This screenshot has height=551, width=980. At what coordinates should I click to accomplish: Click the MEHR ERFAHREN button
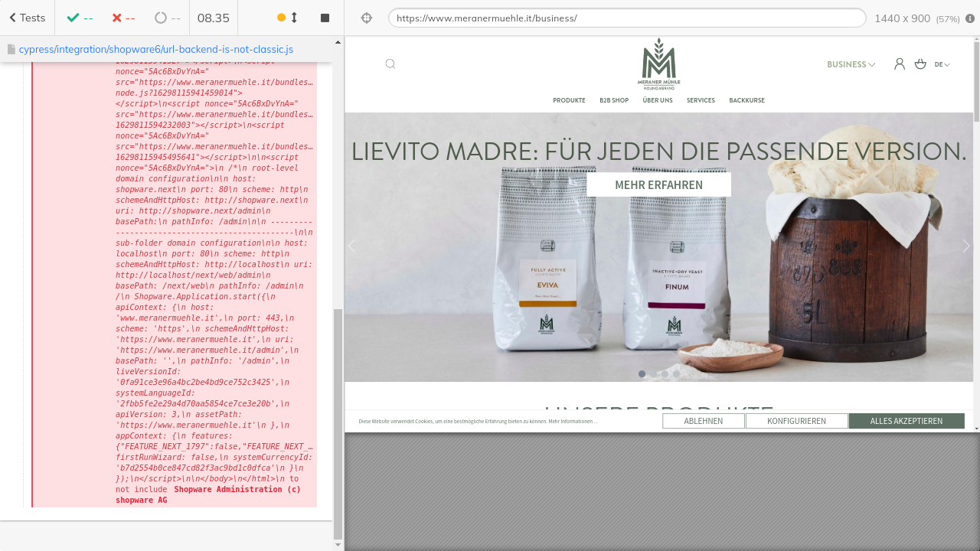[x=658, y=184]
